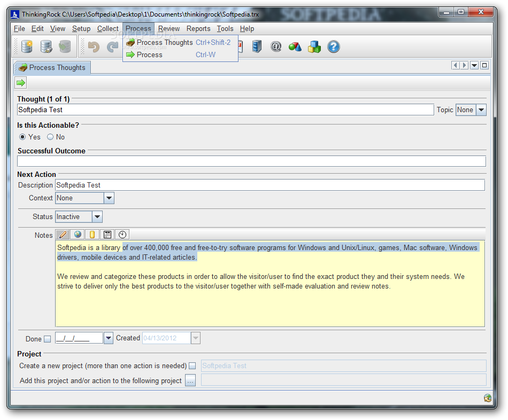Click the Status Inactive combo box value
508x420 pixels.
click(x=74, y=216)
